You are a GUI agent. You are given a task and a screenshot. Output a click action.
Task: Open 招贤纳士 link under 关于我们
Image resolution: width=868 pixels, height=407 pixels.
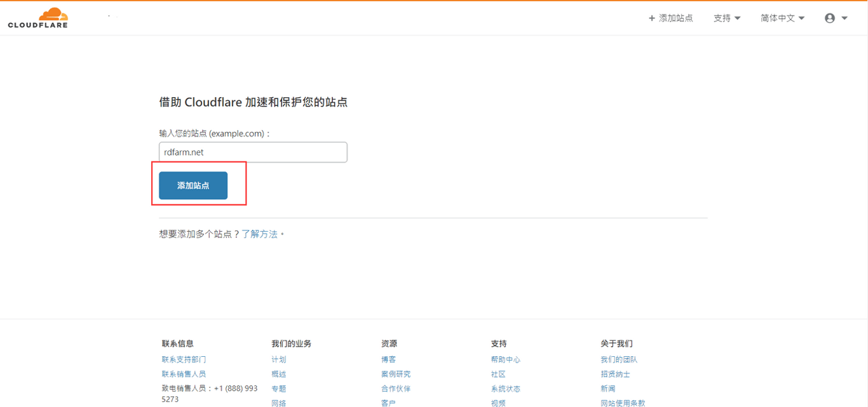tap(615, 374)
